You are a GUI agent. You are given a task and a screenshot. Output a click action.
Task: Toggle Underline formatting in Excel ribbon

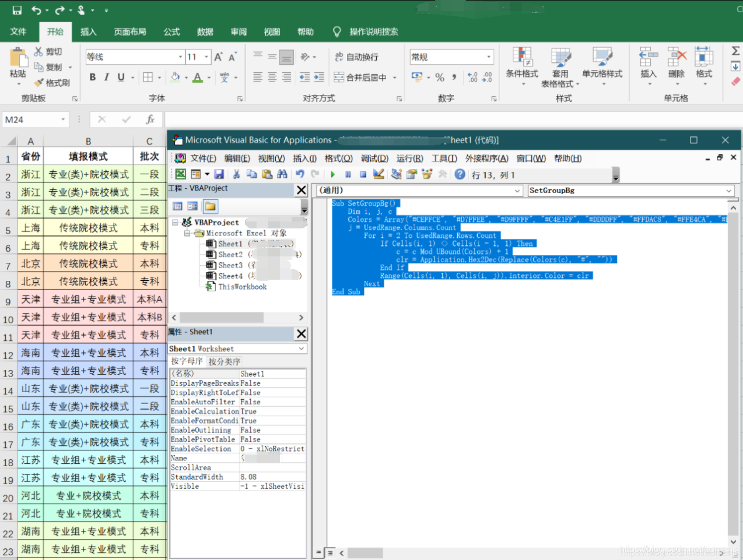click(121, 77)
